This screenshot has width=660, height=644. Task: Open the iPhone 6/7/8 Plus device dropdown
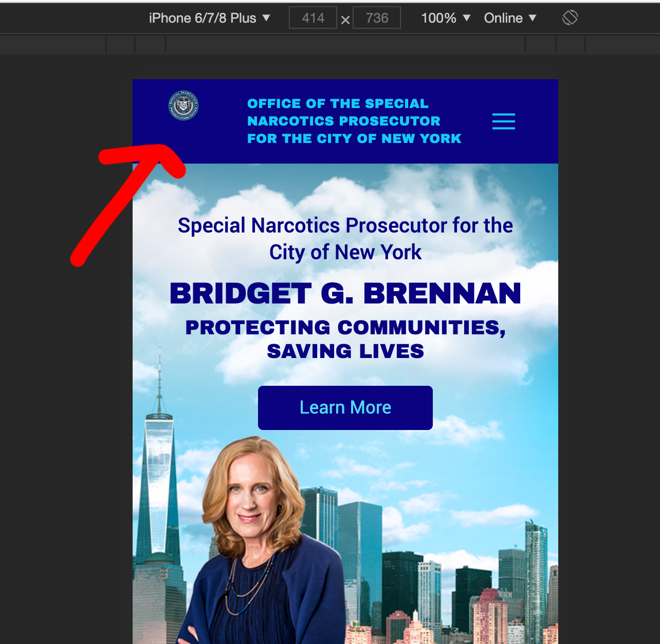pyautogui.click(x=209, y=18)
